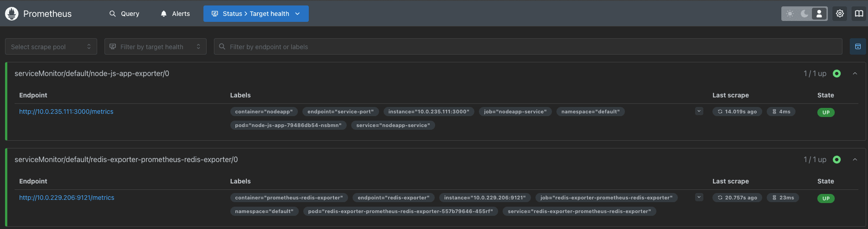
Task: Click 20.757s ago last scrape badge
Action: 737,198
